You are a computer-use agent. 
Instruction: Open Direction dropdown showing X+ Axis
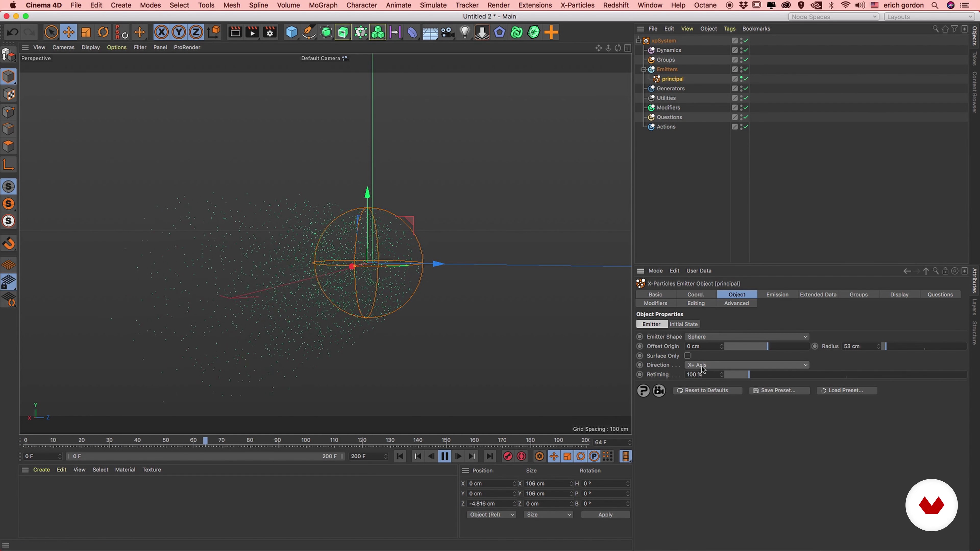(747, 365)
